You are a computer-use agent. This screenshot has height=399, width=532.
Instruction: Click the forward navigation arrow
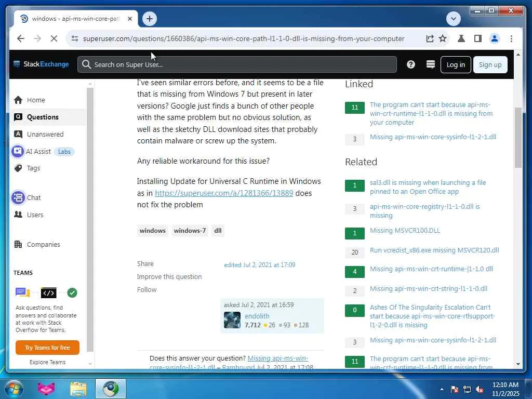pyautogui.click(x=37, y=38)
